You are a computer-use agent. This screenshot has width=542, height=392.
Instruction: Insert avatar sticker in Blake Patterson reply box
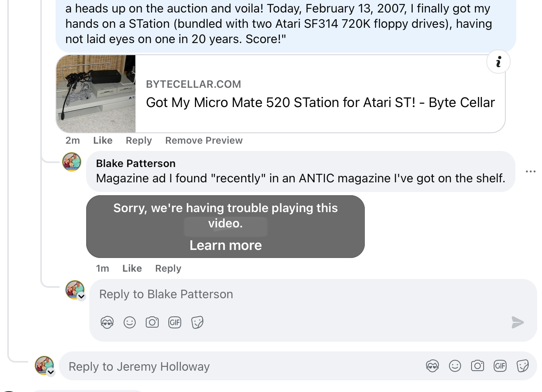[107, 322]
